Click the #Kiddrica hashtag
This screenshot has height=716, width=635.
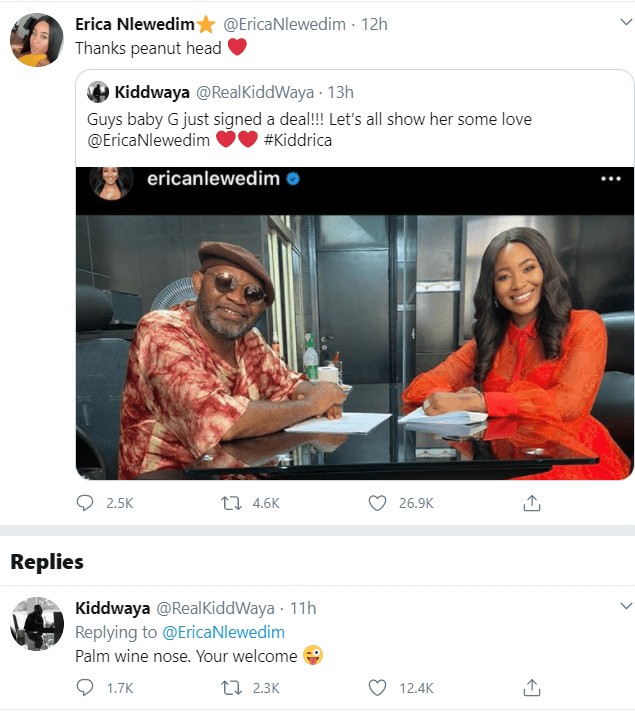tap(298, 140)
